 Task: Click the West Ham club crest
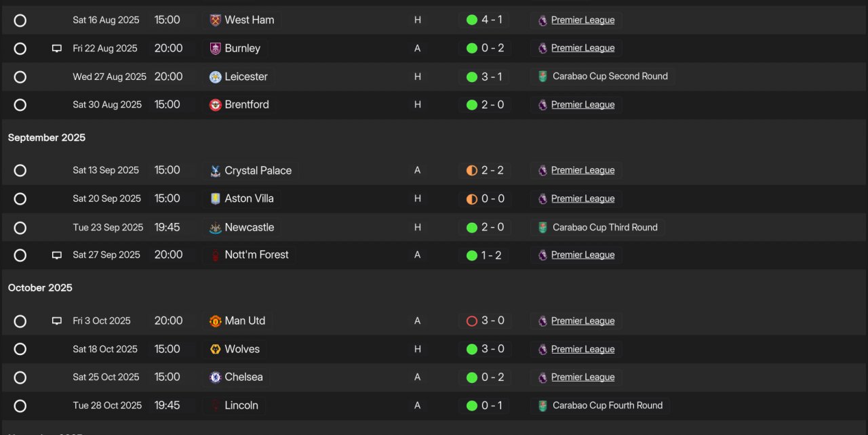216,20
